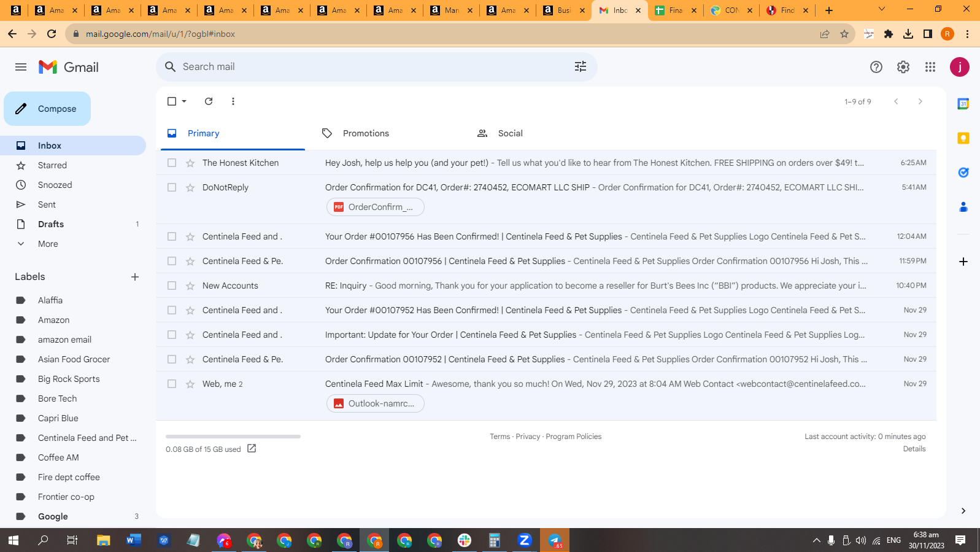Get add-ons with the plus icon in the side panel
Viewport: 980px width, 552px height.
coord(963,262)
